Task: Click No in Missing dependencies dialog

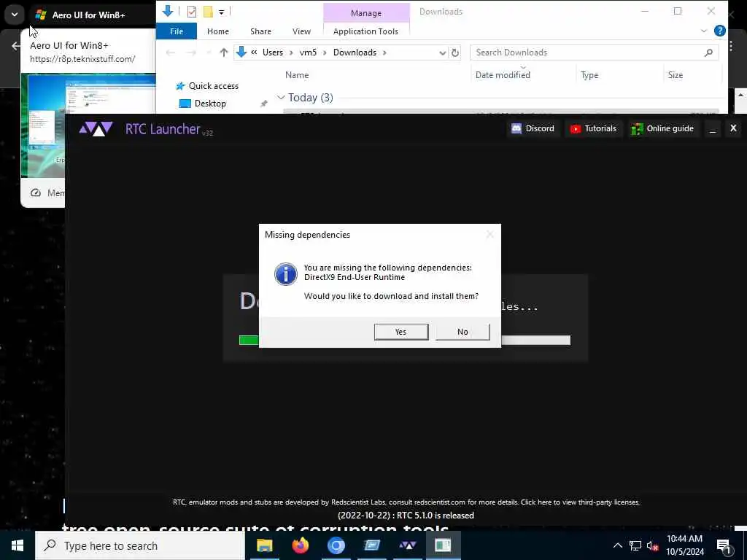Action: 462,332
